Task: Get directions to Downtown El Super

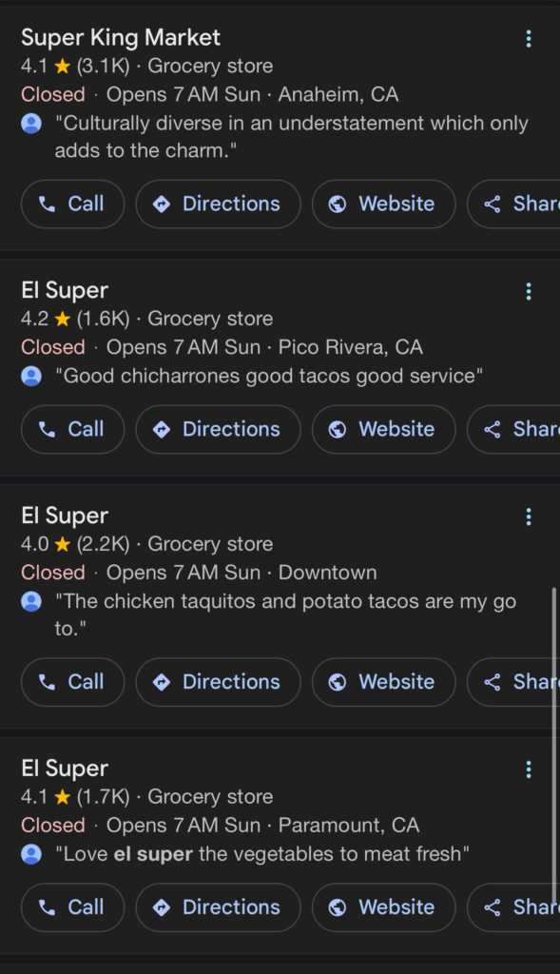Action: click(218, 682)
